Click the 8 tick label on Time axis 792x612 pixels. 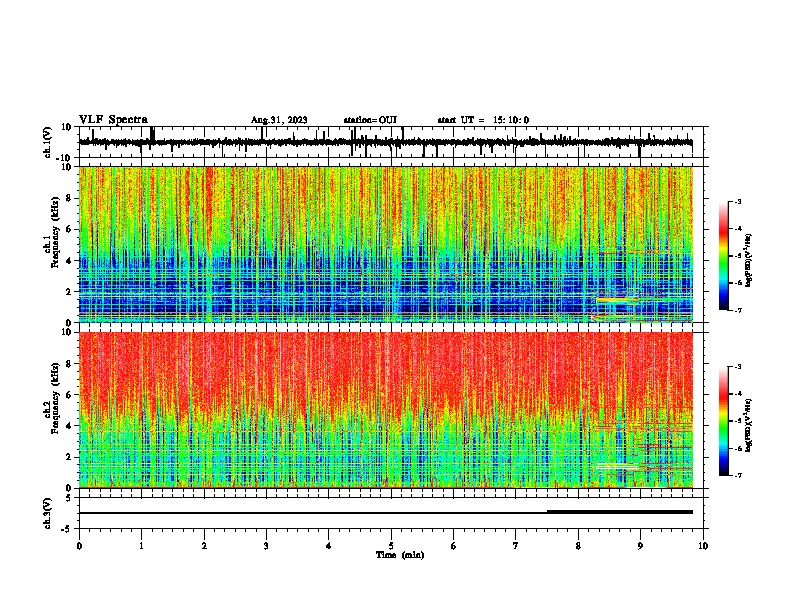(x=578, y=546)
